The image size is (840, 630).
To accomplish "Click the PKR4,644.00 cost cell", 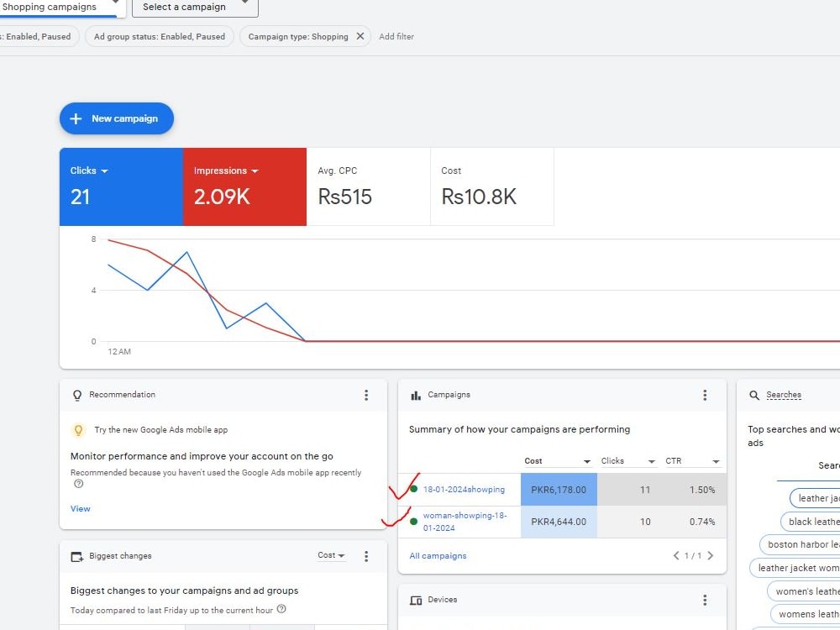I will pos(559,522).
